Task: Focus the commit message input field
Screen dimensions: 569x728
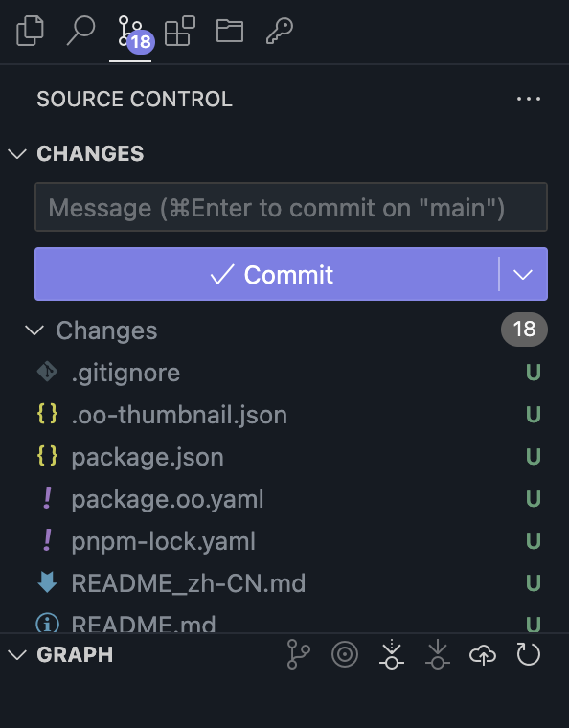Action: [291, 207]
